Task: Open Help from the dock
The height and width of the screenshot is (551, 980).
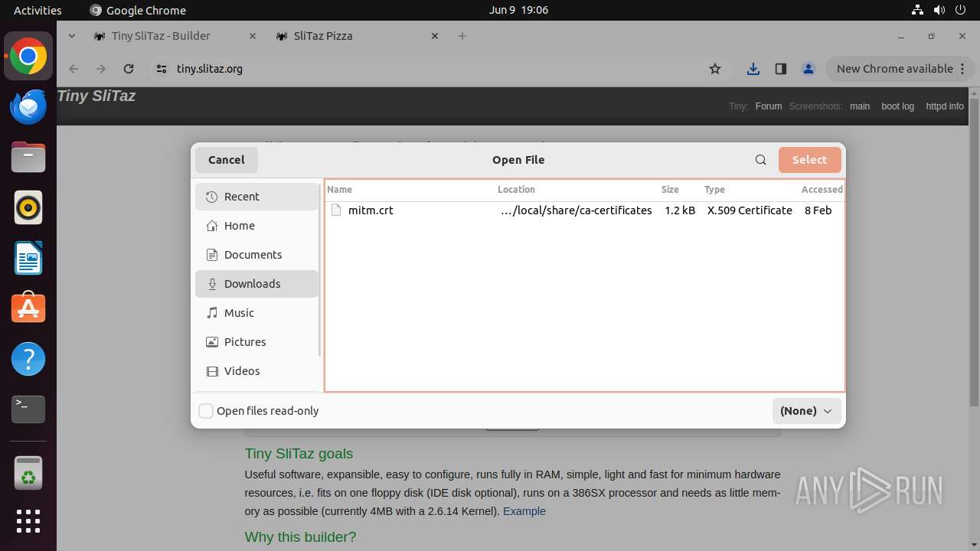Action: click(28, 359)
